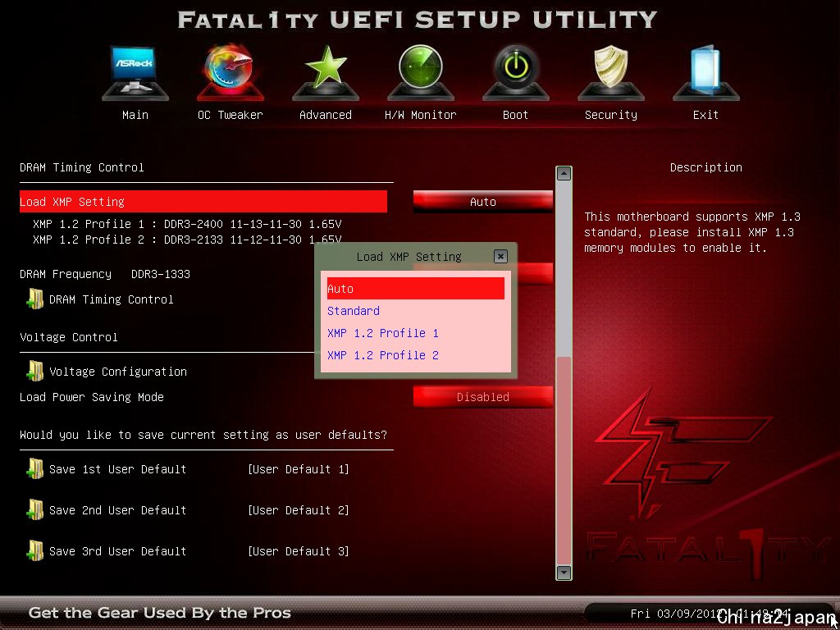
Task: Open the Security menu label
Action: [x=611, y=115]
